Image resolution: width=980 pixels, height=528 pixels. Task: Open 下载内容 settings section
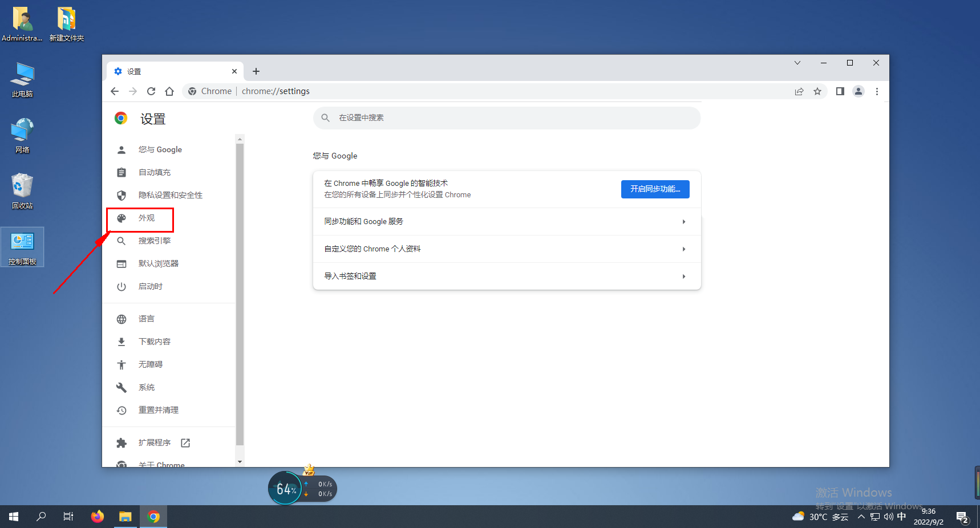154,342
